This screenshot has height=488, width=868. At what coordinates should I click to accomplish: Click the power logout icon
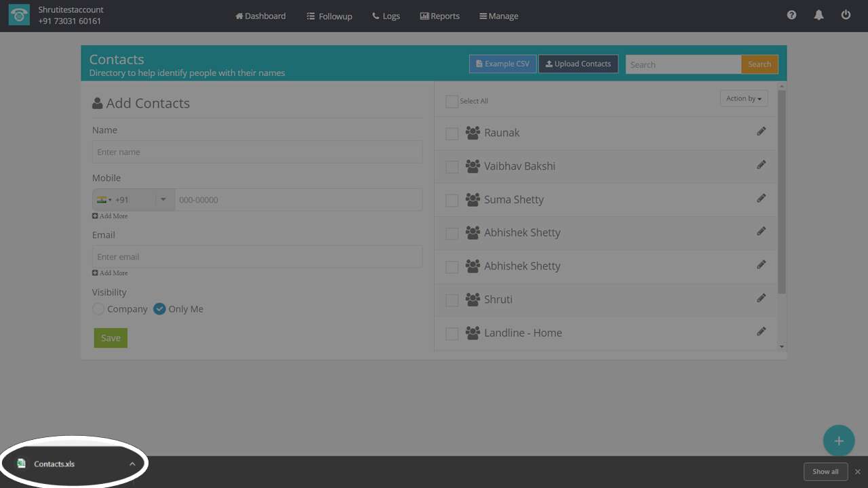click(846, 15)
